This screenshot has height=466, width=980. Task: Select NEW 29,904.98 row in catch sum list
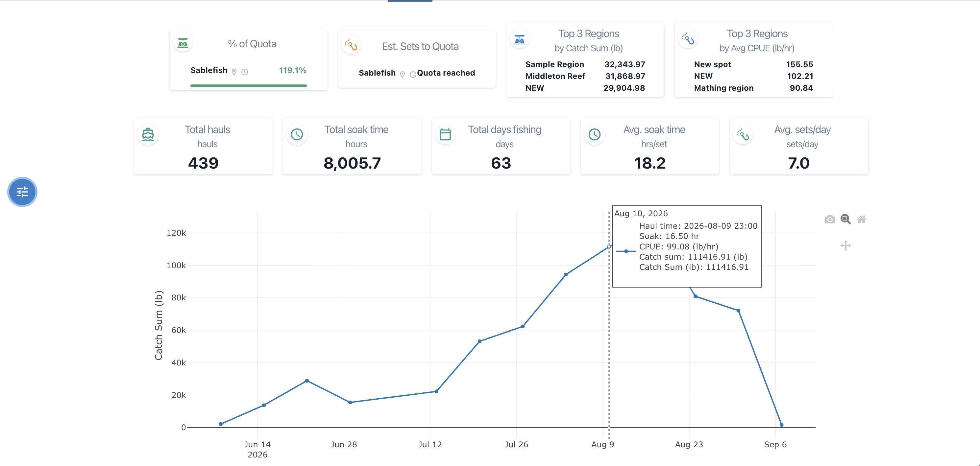click(x=585, y=88)
